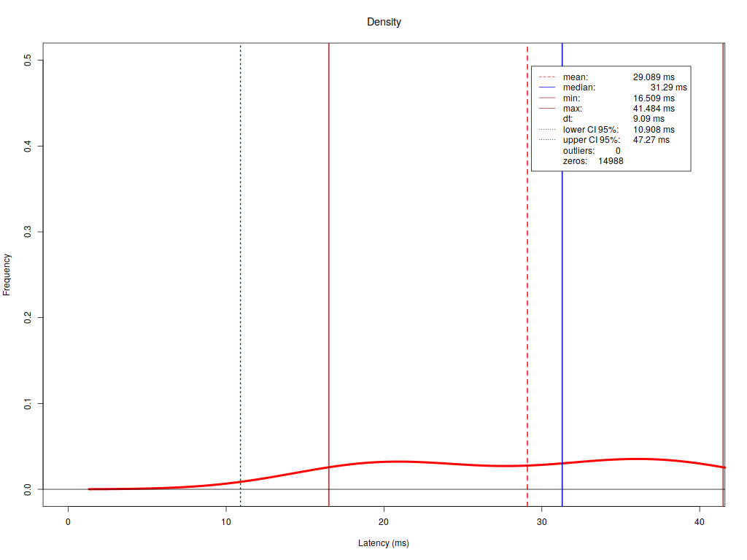Click the zeros count 14988

tap(611, 161)
